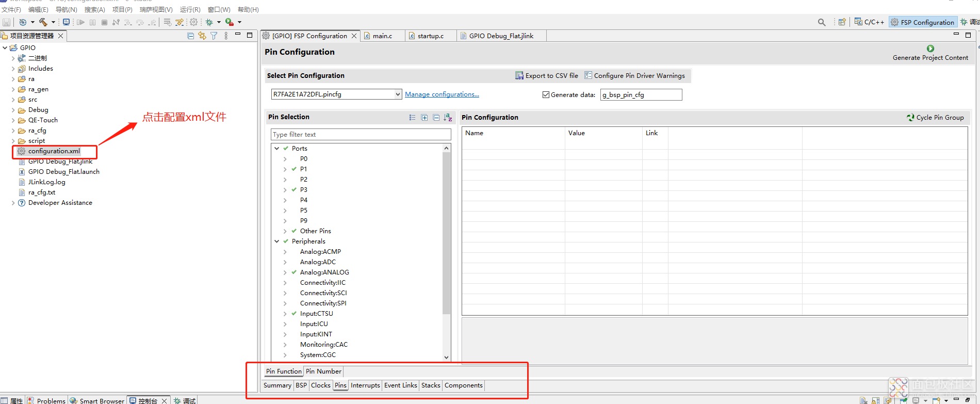Click the Terminate stop icon

(x=104, y=22)
